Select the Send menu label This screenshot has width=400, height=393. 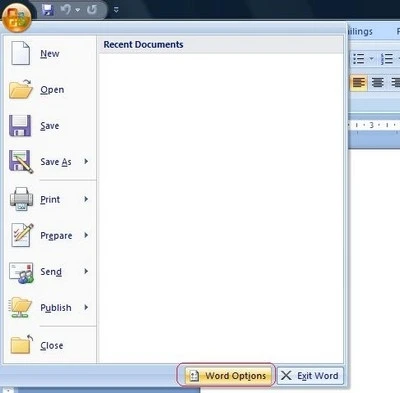[x=51, y=272]
